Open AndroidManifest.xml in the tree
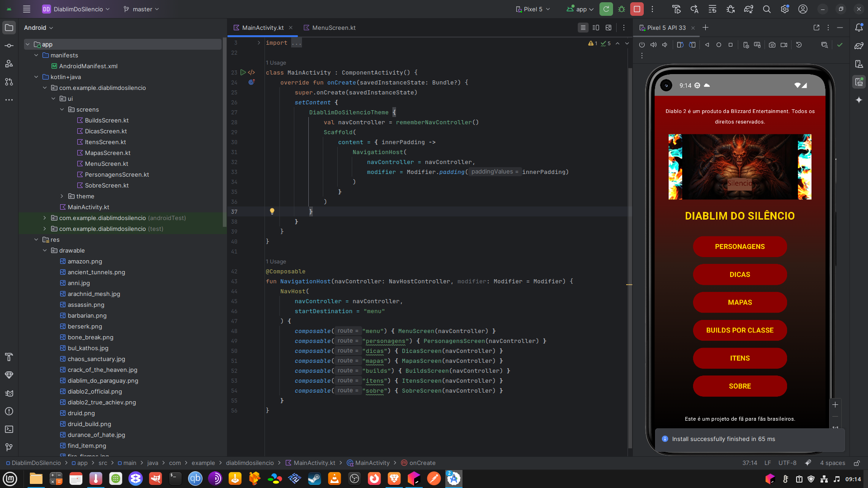This screenshot has width=868, height=488. point(88,66)
